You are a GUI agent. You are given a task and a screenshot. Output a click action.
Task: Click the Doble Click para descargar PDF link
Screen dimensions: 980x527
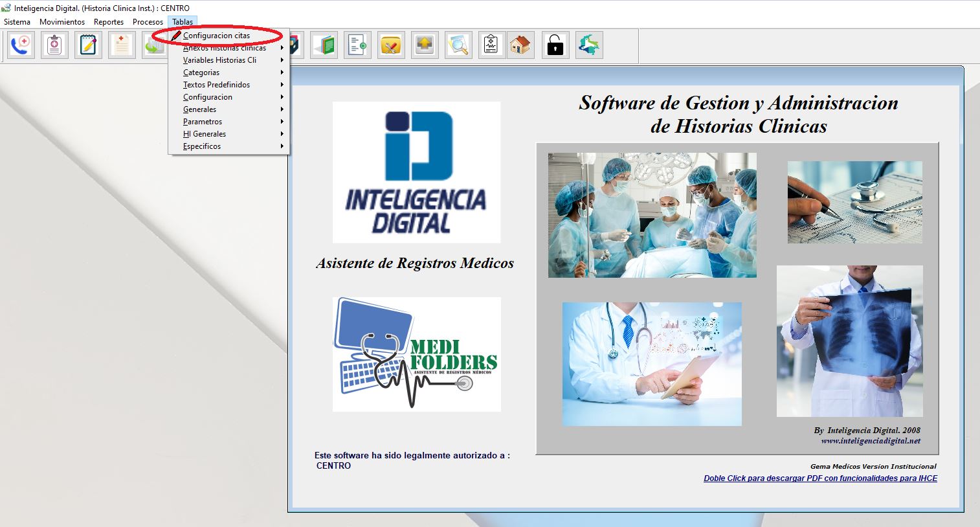(x=821, y=478)
